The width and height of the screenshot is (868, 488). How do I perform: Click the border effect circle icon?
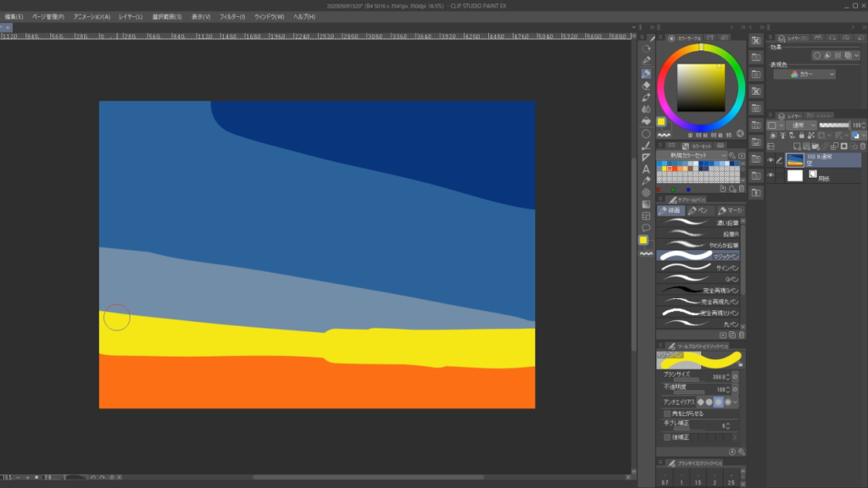(817, 55)
